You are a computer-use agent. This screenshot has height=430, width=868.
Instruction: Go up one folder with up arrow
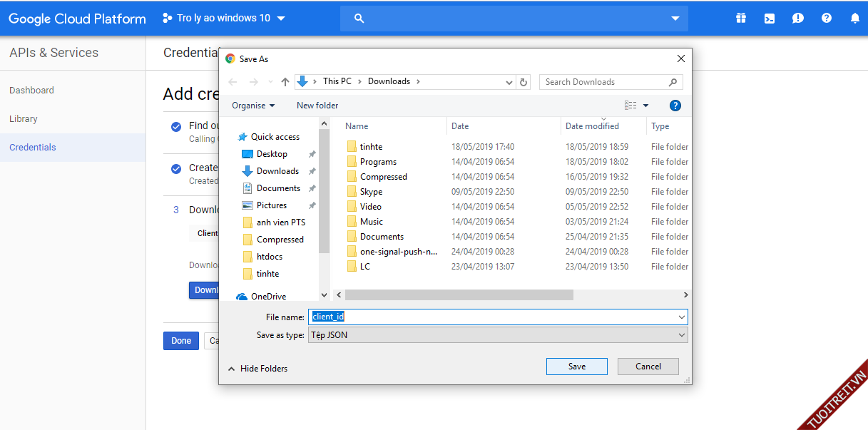click(285, 82)
